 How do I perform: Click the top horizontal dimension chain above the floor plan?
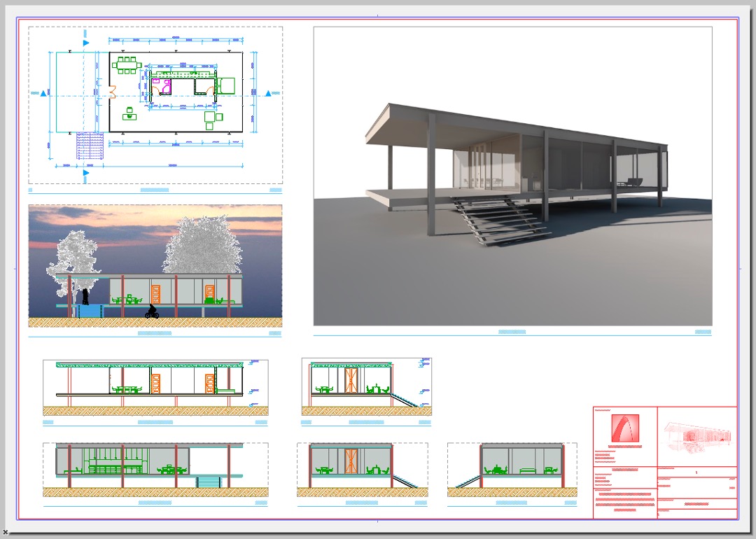coord(176,41)
